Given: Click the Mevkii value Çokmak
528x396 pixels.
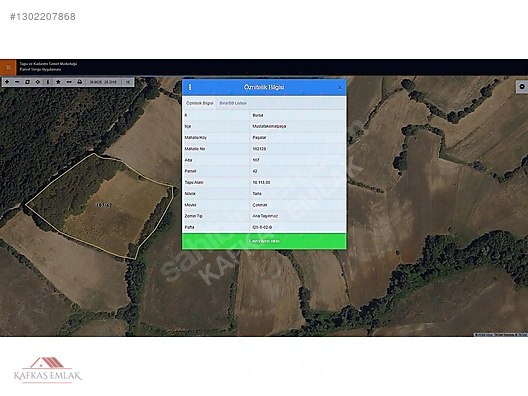Looking at the screenshot, I should point(260,205).
